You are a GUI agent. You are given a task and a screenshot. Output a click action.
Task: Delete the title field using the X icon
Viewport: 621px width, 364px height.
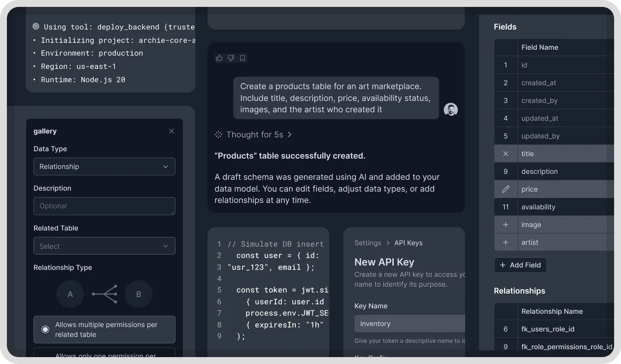coord(505,154)
